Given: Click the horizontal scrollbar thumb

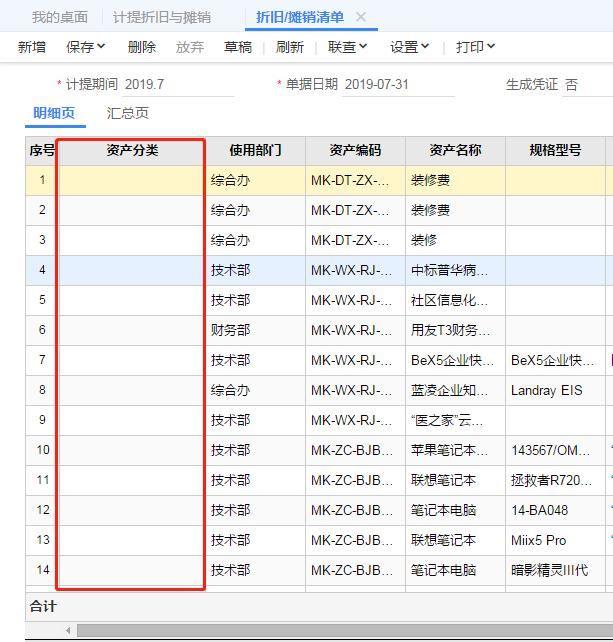Looking at the screenshot, I should point(345,630).
